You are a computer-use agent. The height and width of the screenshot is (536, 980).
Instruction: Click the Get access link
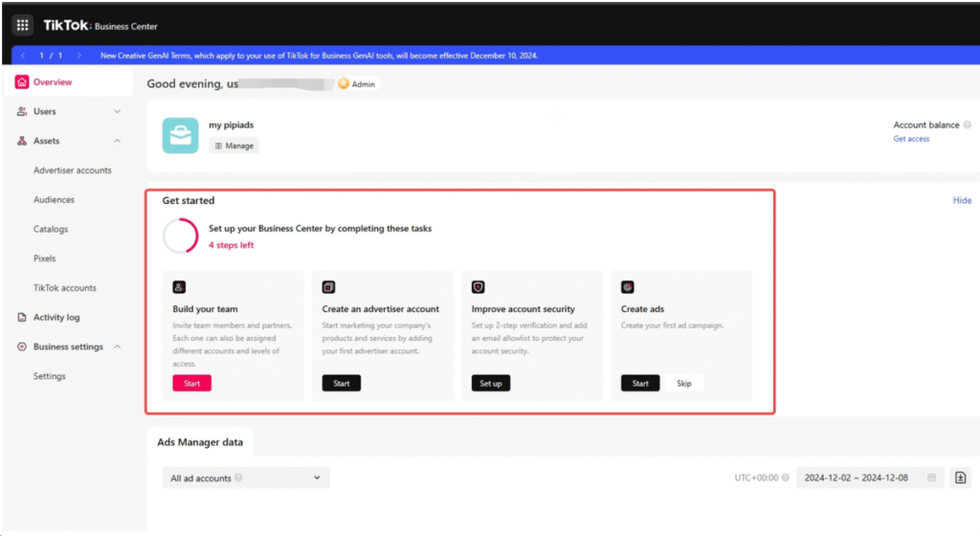[911, 139]
